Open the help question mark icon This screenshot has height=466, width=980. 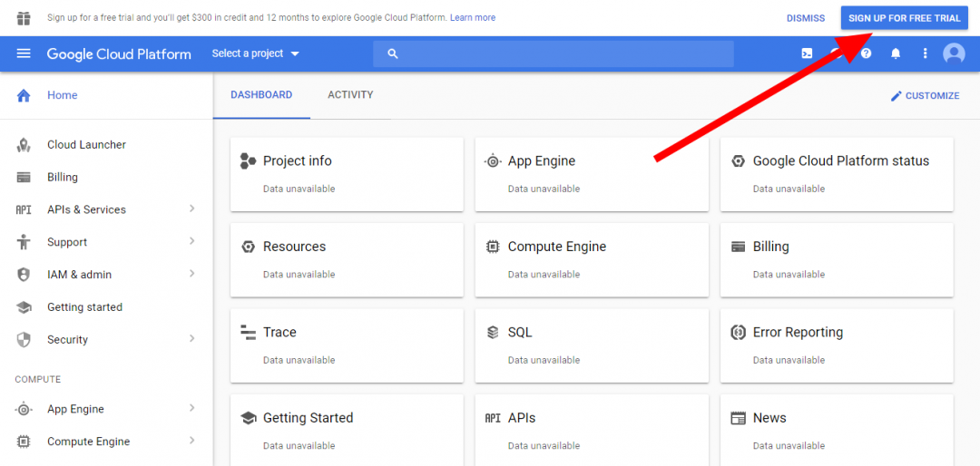pos(866,53)
